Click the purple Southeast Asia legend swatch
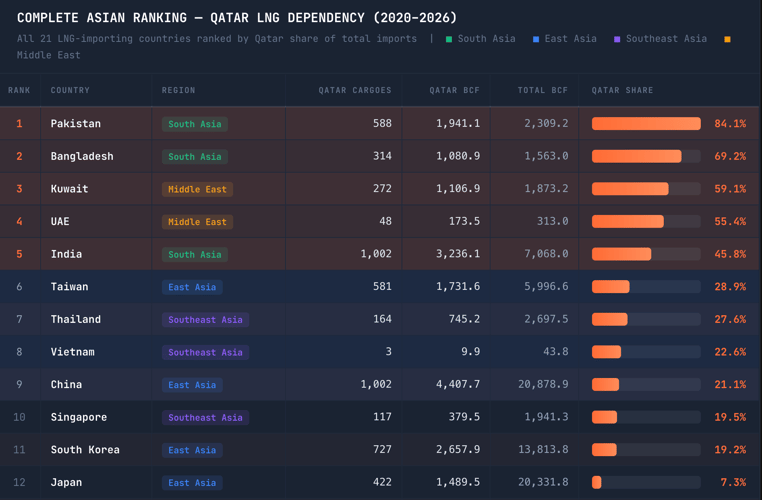Viewport: 762px width, 500px height. click(x=617, y=39)
